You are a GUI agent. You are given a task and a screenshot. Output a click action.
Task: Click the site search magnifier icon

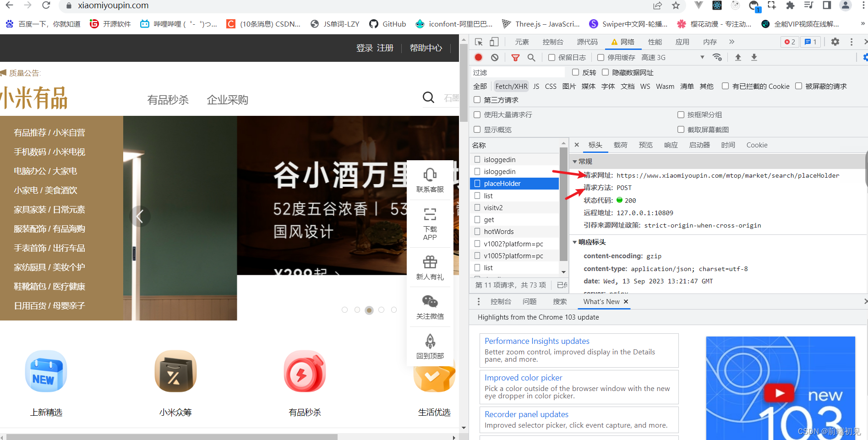tap(428, 98)
